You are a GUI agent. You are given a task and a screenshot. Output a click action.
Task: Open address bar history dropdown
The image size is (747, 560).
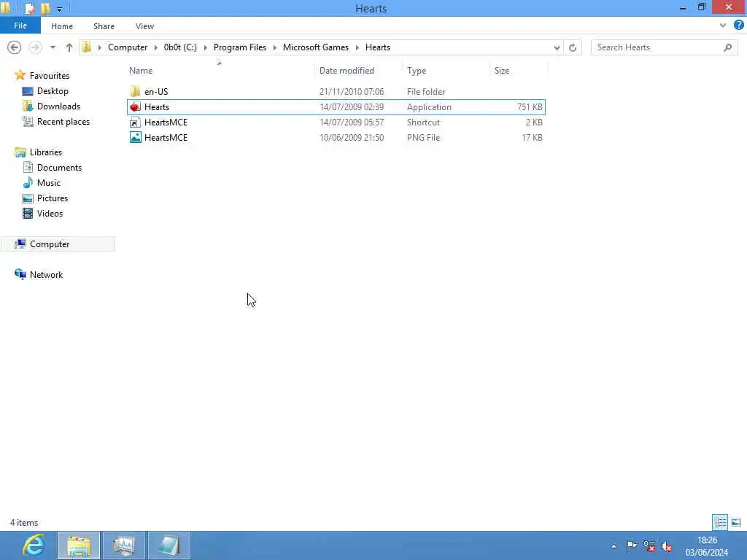pyautogui.click(x=557, y=47)
